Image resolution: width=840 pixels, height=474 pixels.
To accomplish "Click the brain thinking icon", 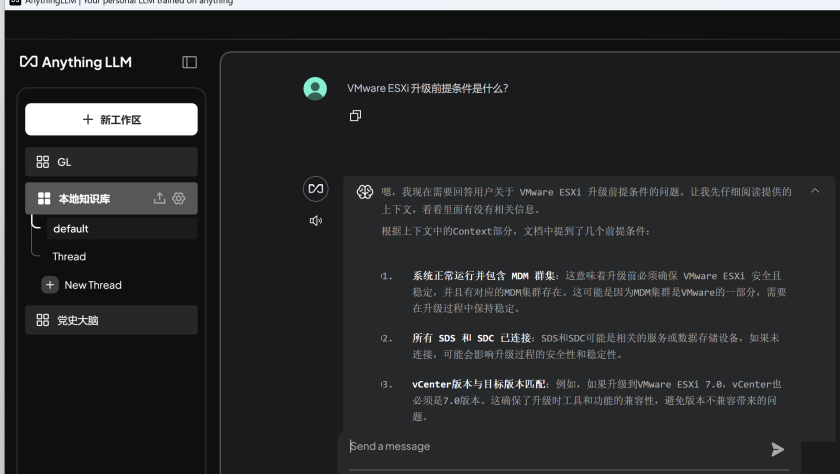I will [x=365, y=192].
